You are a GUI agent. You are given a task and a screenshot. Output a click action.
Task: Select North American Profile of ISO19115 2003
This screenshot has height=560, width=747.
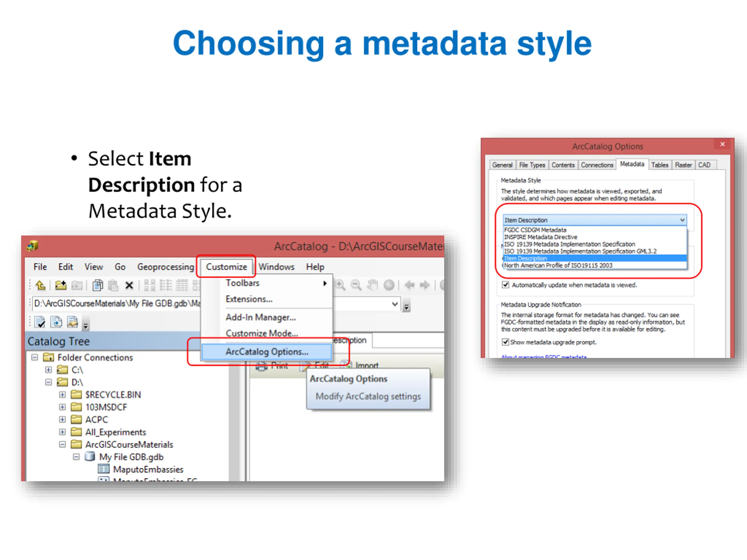coord(595,265)
